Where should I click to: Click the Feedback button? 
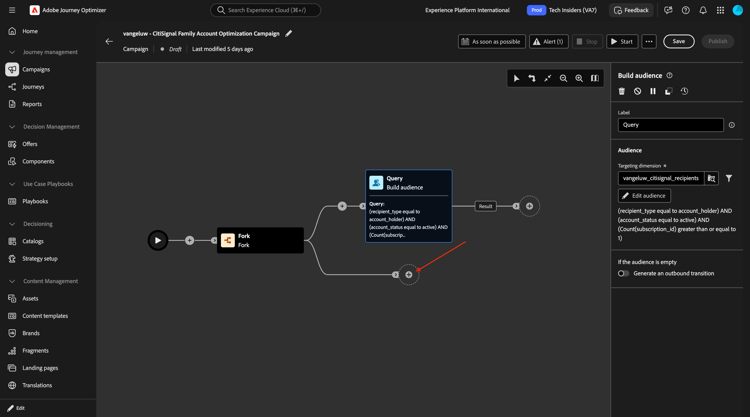pyautogui.click(x=631, y=10)
